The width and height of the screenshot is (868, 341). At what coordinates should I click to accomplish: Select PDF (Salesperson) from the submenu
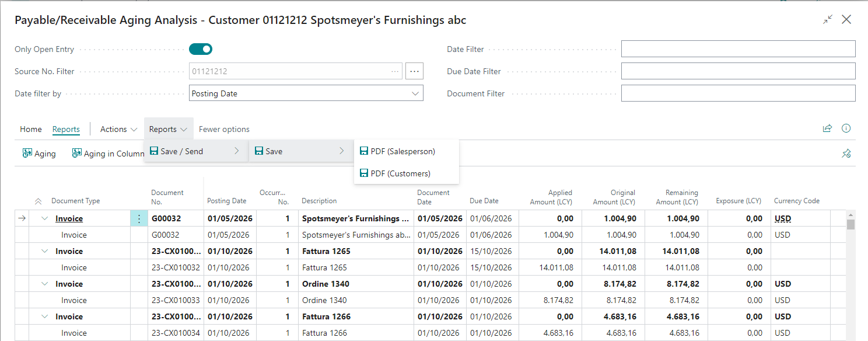[402, 151]
